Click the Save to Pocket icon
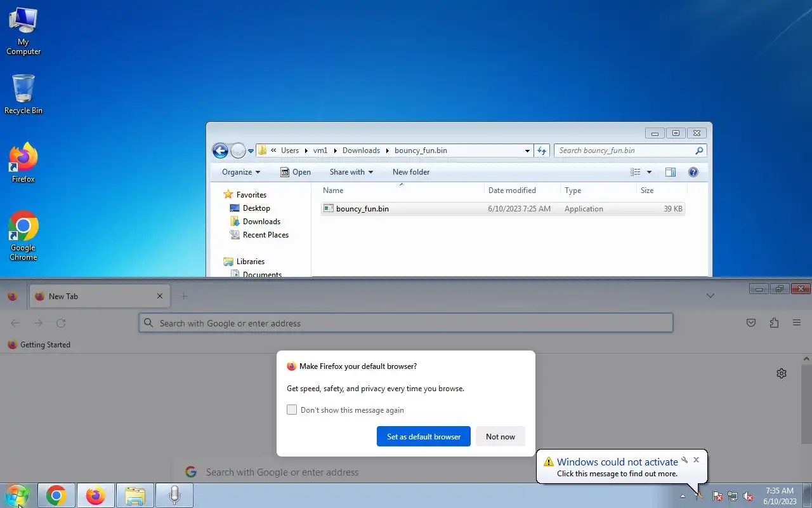 point(751,323)
